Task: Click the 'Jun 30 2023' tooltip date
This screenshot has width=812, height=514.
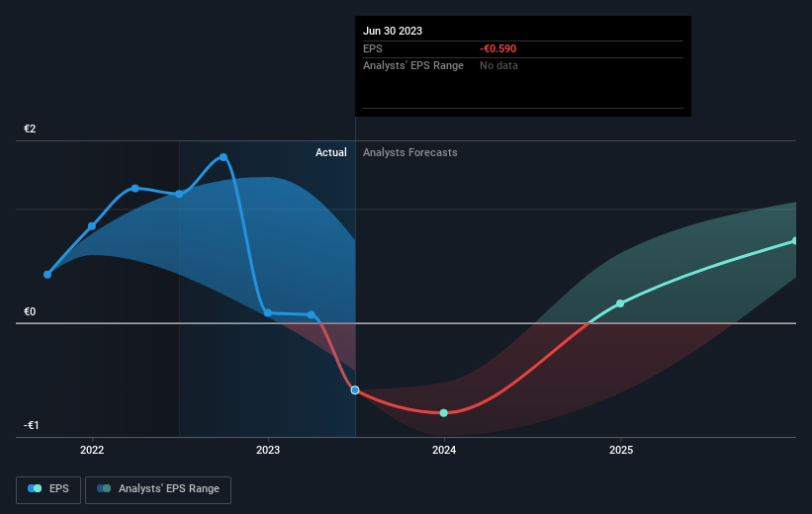Action: (x=393, y=31)
